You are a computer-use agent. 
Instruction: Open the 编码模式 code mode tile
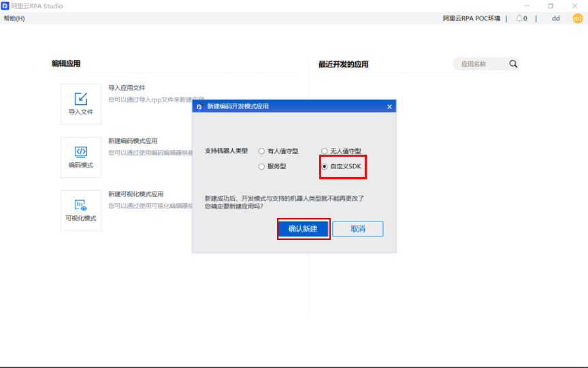(80, 157)
